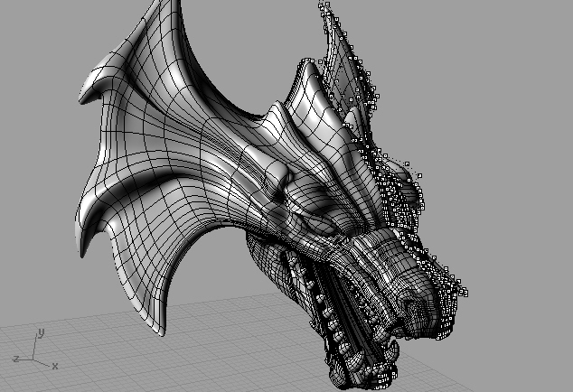Click the 'x' axis label
573x392 pixels.
pos(55,366)
